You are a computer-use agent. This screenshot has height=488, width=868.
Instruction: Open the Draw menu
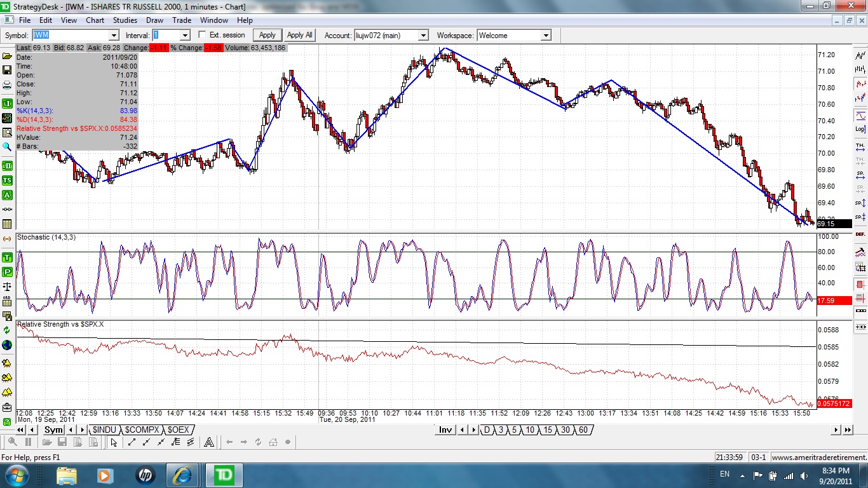154,20
